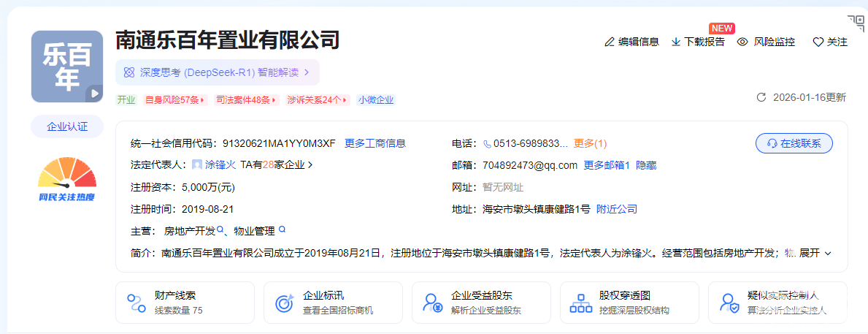Click the 企业受益股东 person icon
Screen dimensions: 868x334
point(432,303)
